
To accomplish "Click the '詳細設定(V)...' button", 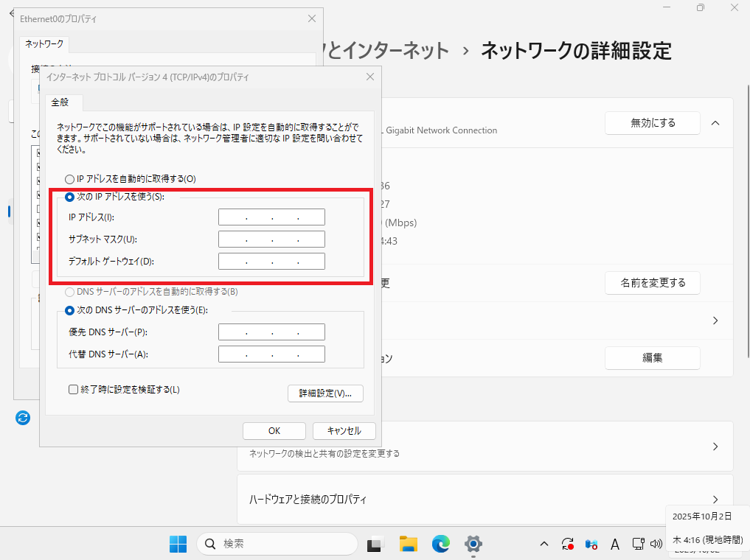I will coord(325,393).
